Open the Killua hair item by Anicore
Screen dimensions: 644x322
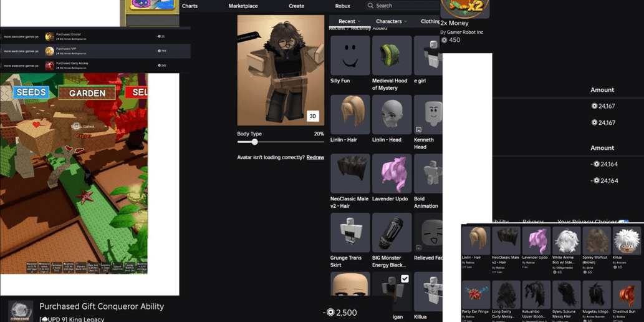tap(627, 241)
